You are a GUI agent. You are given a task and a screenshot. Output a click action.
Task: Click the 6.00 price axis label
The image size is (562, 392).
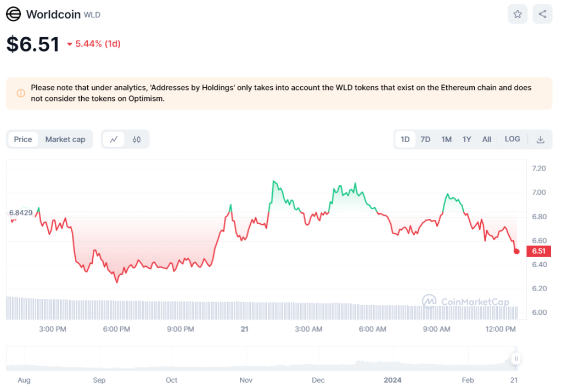pos(539,312)
